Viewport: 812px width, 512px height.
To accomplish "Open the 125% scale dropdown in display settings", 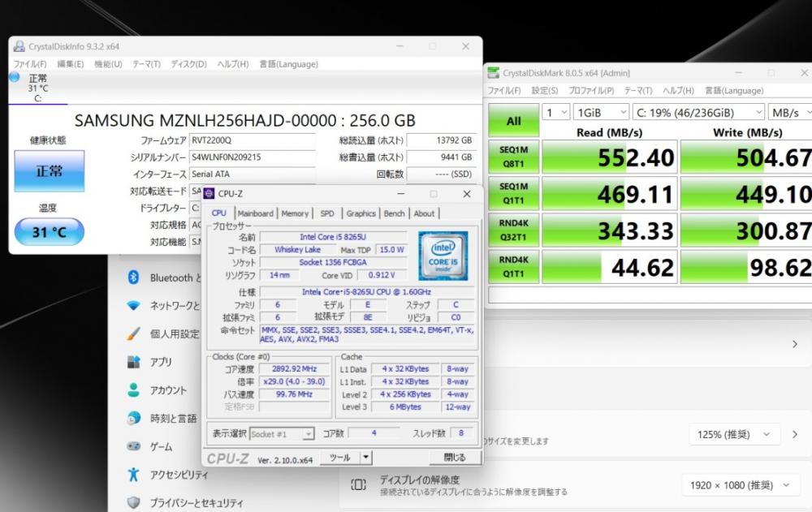I will (x=734, y=434).
